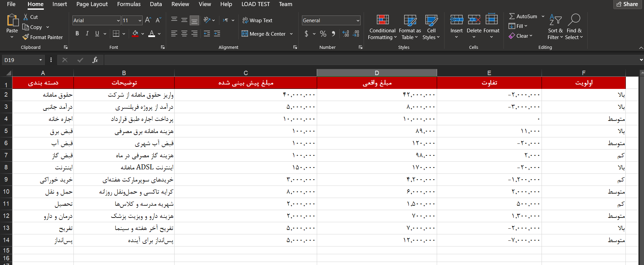Increase decimal places

click(345, 34)
